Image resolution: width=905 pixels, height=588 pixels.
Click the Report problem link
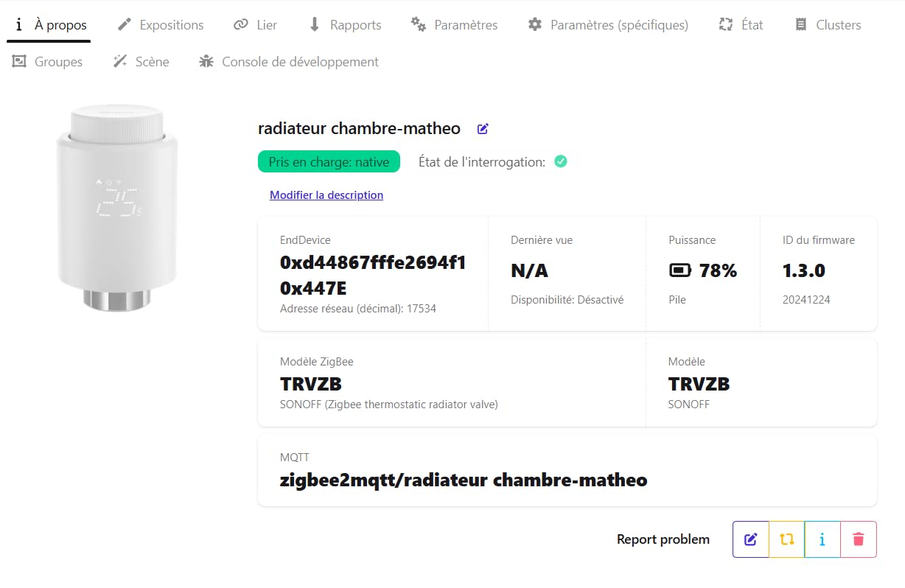(x=663, y=539)
